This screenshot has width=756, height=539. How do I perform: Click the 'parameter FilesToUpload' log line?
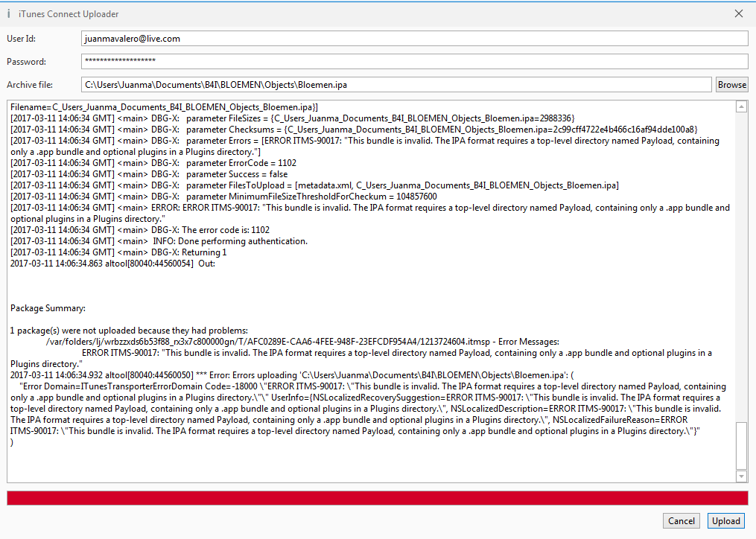[314, 185]
